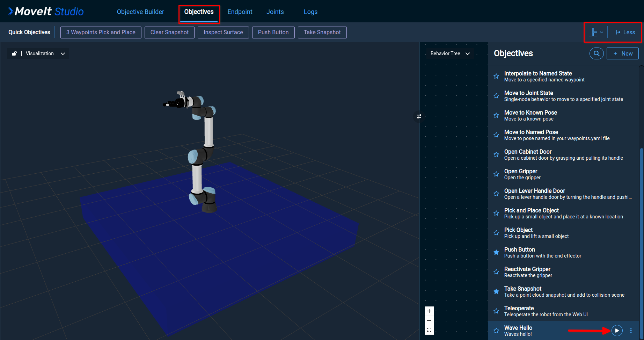Click the MoveIt Studio logo
Viewport: 644px width, 340px height.
click(x=46, y=12)
